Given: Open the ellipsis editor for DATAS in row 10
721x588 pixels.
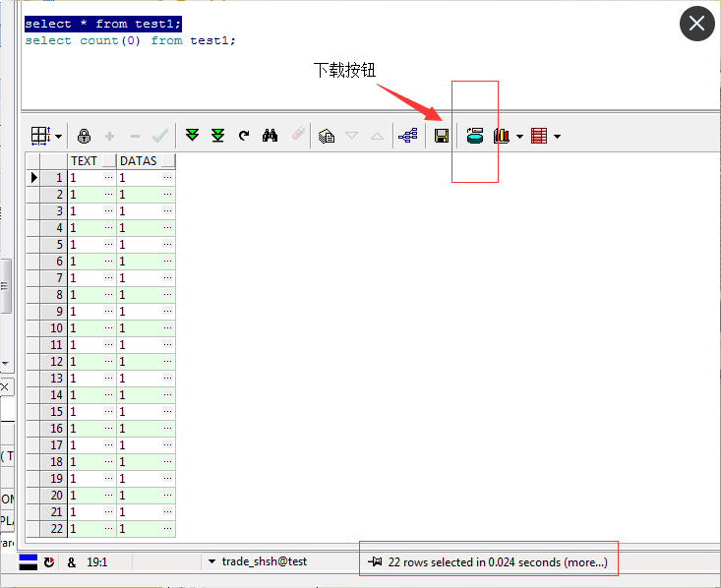Looking at the screenshot, I should pyautogui.click(x=168, y=327).
